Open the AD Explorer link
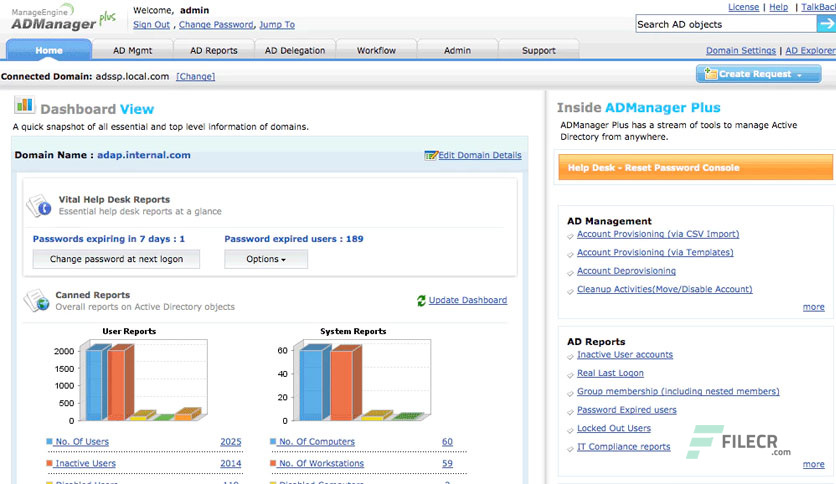 pyautogui.click(x=810, y=50)
